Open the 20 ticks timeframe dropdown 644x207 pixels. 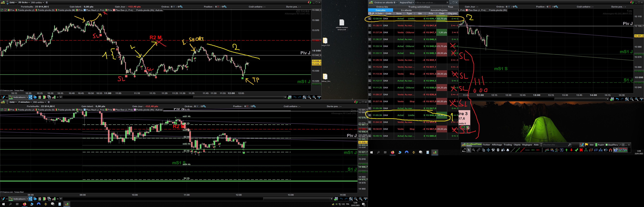click(x=24, y=2)
